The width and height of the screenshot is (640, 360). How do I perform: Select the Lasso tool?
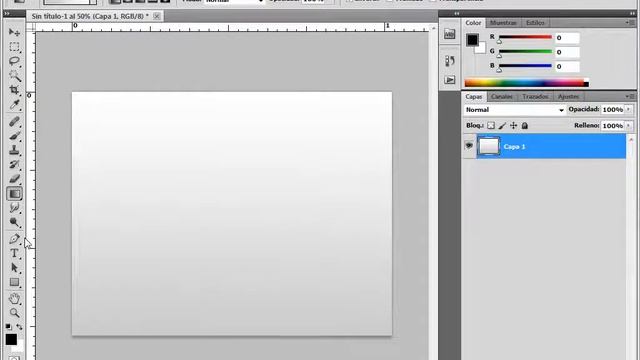[14, 61]
